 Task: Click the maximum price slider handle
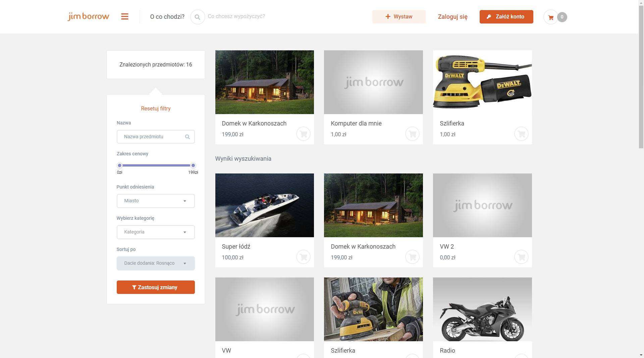(193, 165)
